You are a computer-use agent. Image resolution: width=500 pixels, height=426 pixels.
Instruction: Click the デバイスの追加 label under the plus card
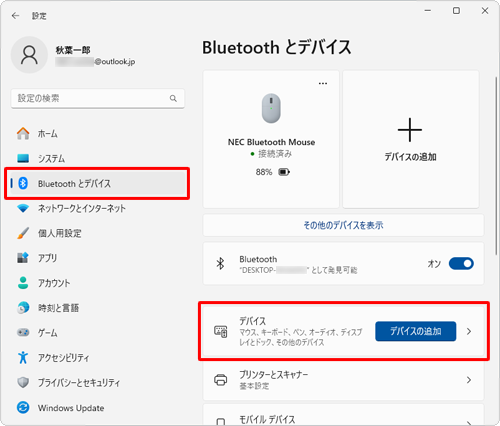click(x=410, y=157)
